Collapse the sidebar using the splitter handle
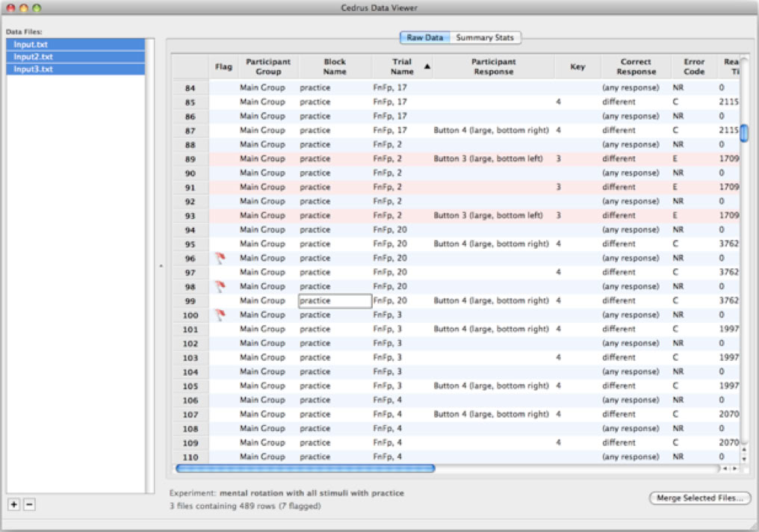 point(161,266)
